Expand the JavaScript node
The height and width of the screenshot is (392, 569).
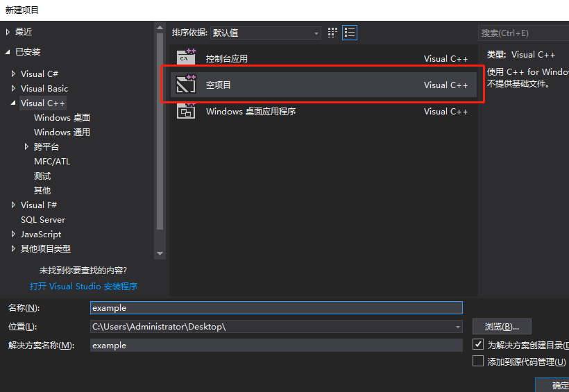tap(13, 234)
